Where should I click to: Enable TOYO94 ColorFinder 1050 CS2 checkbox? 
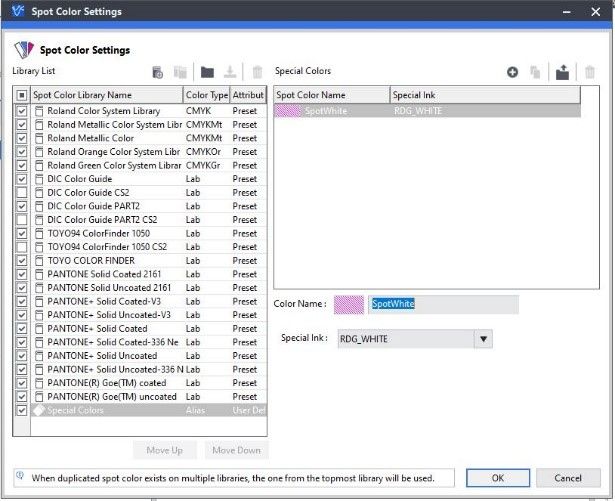coord(22,247)
